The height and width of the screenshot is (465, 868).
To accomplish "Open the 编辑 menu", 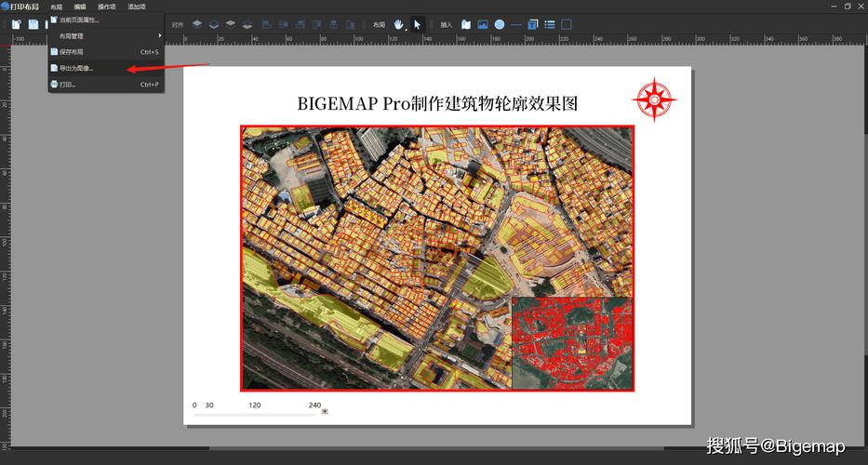I will pyautogui.click(x=80, y=7).
